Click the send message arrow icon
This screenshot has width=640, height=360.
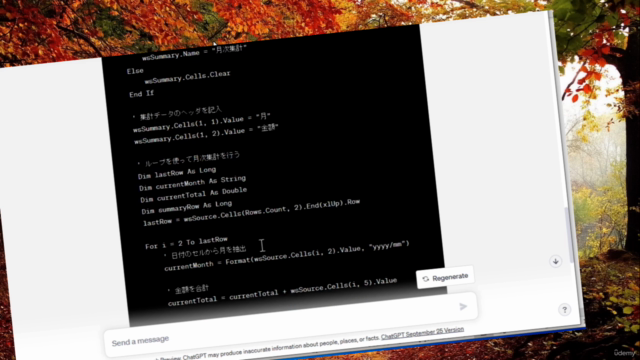[463, 307]
